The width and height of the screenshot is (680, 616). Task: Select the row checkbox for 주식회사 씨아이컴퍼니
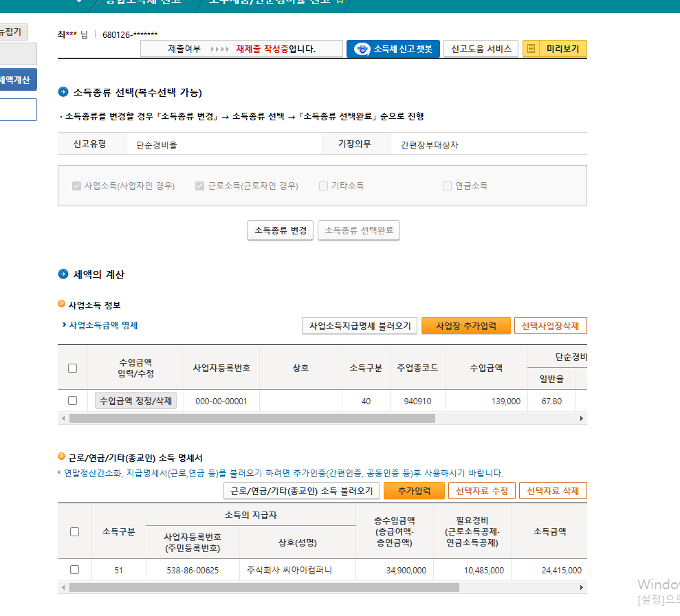pyautogui.click(x=75, y=569)
